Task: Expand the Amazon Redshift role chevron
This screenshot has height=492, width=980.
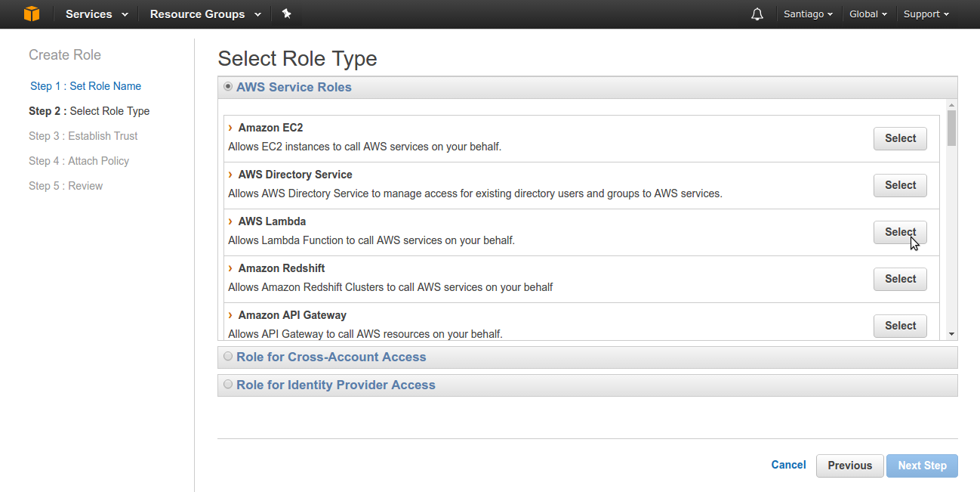Action: coord(230,268)
